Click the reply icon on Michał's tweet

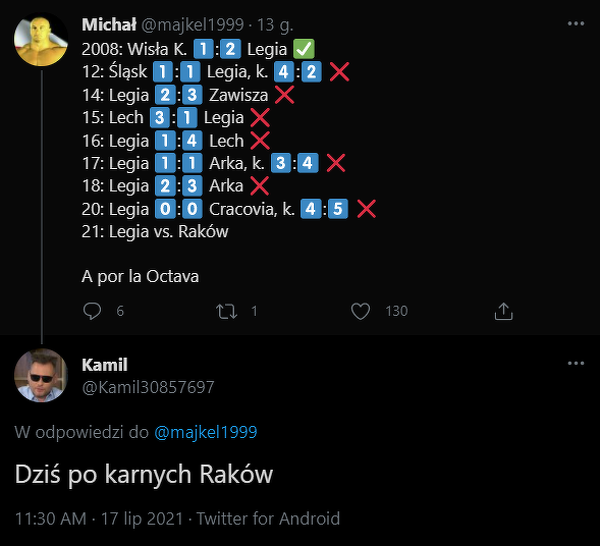(93, 311)
